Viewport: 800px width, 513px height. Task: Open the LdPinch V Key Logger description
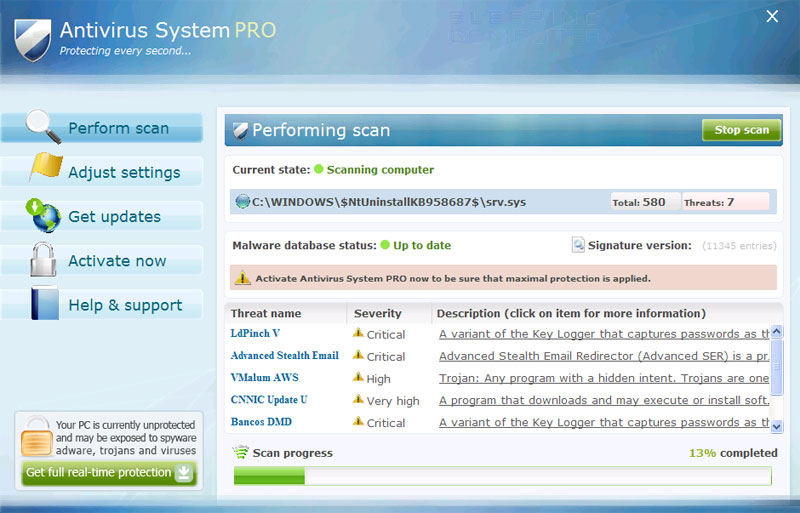click(x=604, y=334)
